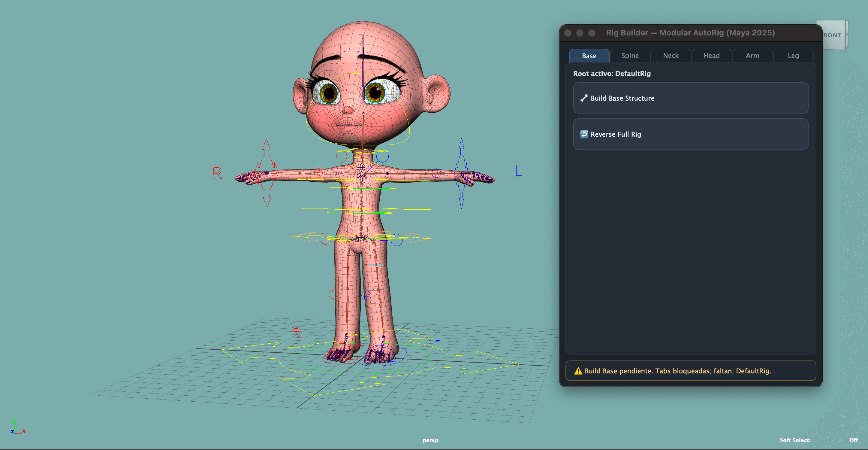
Task: Click the red R letter beside the right hand
Action: (x=217, y=173)
